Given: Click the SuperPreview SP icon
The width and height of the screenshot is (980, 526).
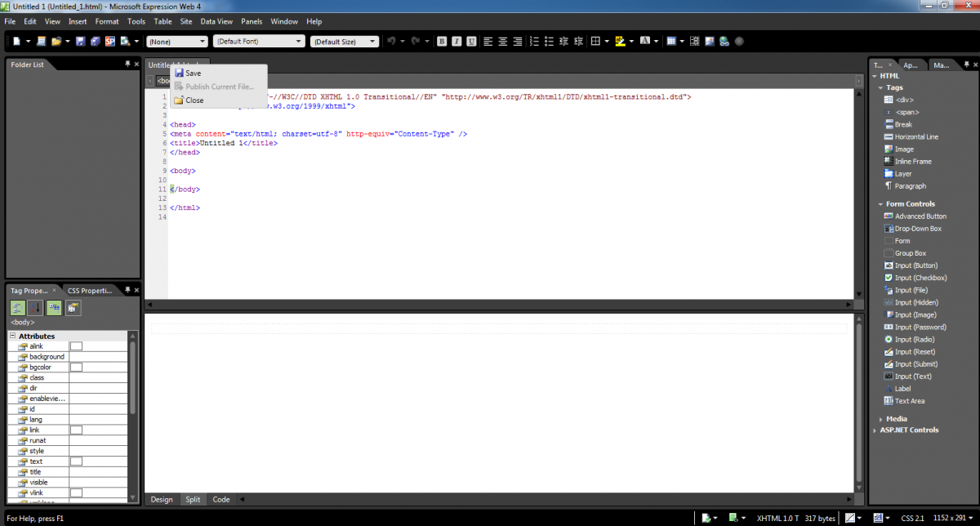Looking at the screenshot, I should pos(110,41).
